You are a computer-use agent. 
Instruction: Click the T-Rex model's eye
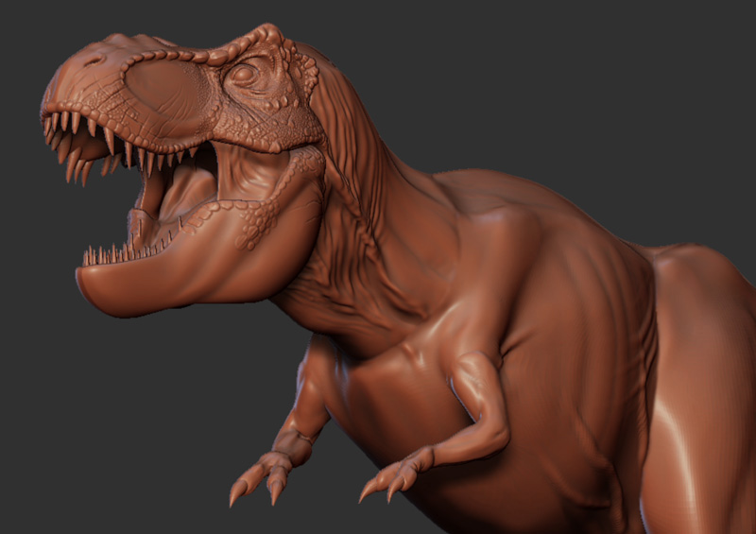pyautogui.click(x=244, y=74)
